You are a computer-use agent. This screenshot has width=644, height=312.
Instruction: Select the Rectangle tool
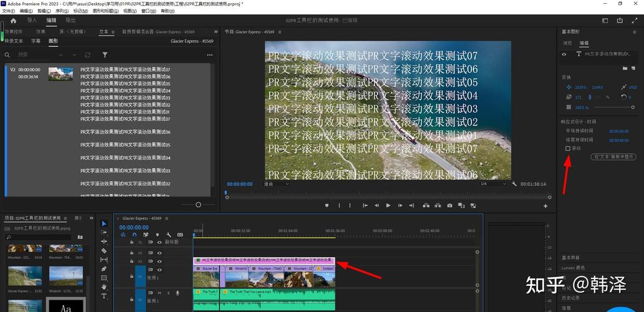104,278
